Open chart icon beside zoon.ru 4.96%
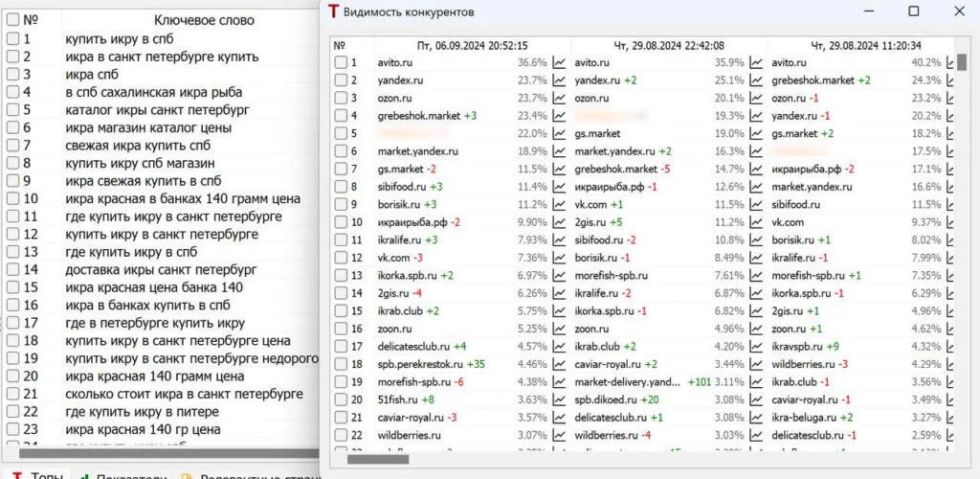This screenshot has width=980, height=479. coord(757,329)
